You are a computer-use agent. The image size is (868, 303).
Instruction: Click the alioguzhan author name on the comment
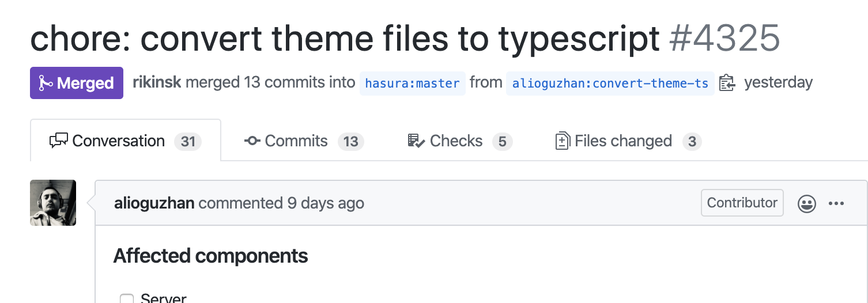point(154,203)
